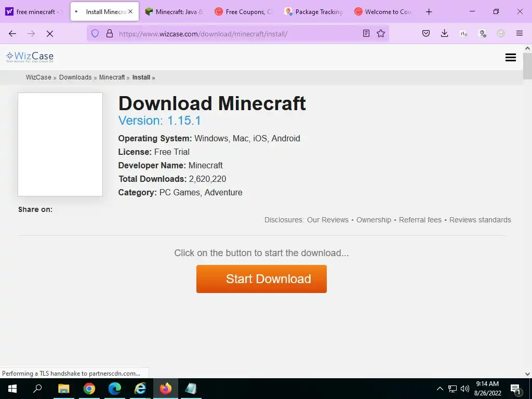Open the Our Reviews disclosure link
This screenshot has height=399, width=532.
point(327,220)
